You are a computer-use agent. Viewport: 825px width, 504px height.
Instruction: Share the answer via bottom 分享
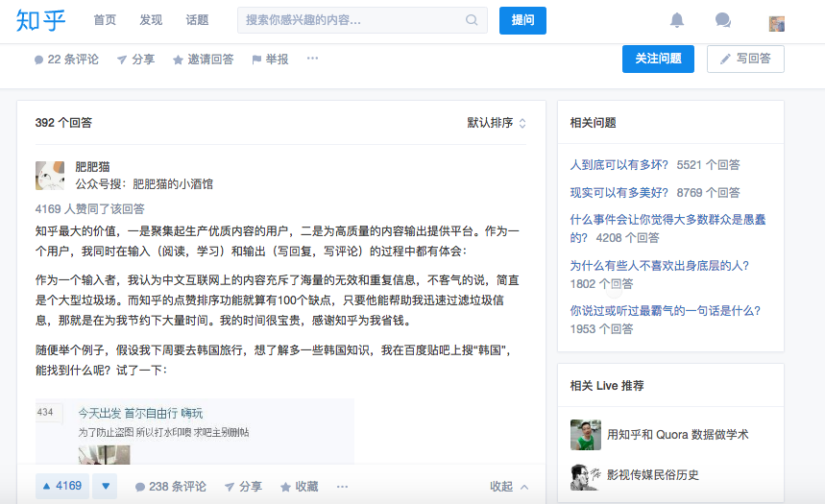click(x=243, y=487)
